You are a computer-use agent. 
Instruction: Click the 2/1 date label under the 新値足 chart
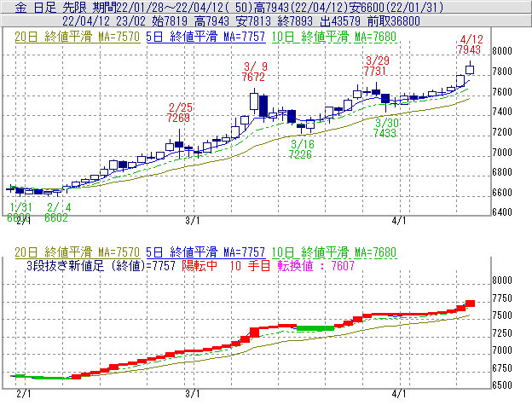23,394
